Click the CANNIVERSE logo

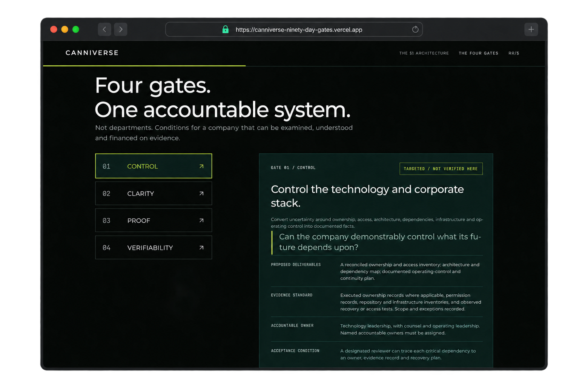[x=92, y=53]
